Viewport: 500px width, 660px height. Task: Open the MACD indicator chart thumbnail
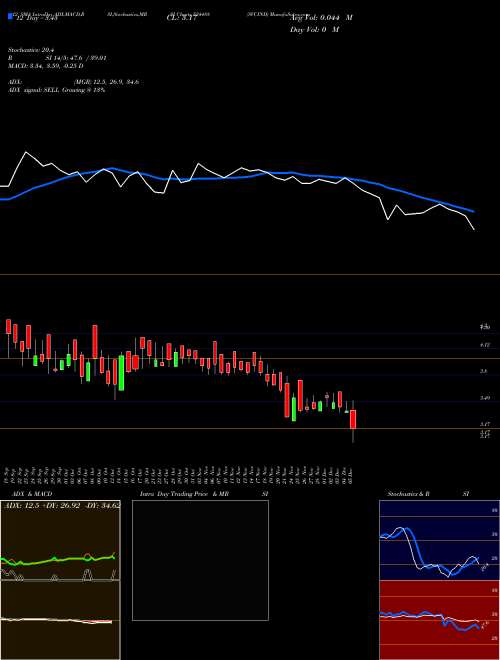(x=60, y=620)
